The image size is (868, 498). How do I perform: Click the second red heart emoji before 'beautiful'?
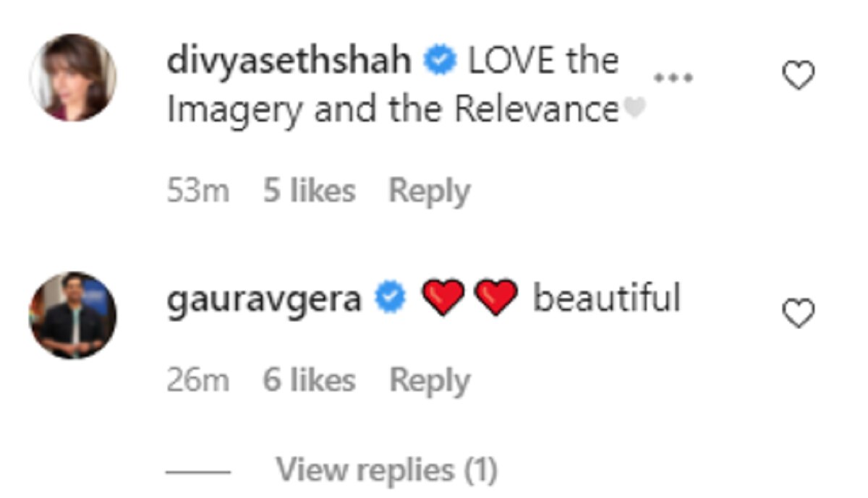(495, 298)
